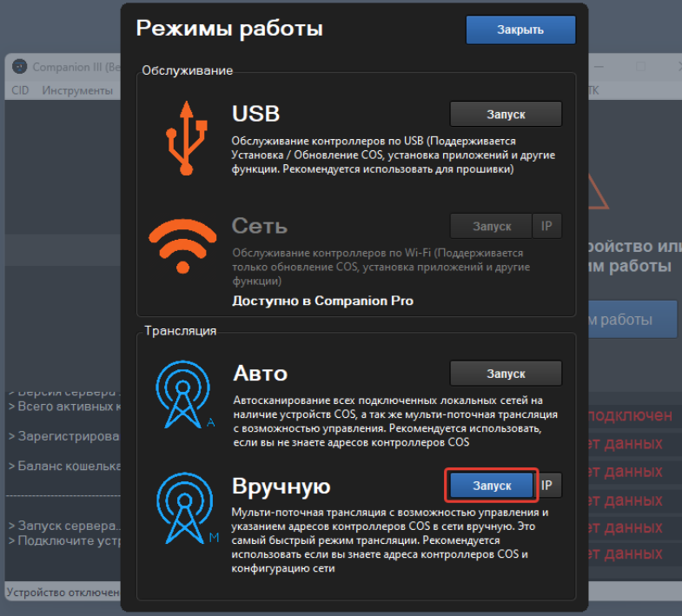Minimize the background Companion III window
This screenshot has height=616, width=682.
click(x=599, y=67)
